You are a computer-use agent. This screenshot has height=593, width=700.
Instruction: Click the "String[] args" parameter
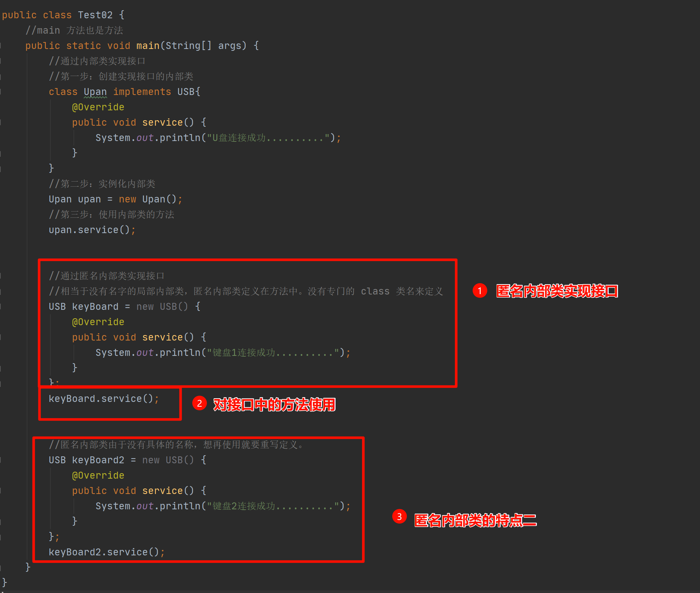204,46
